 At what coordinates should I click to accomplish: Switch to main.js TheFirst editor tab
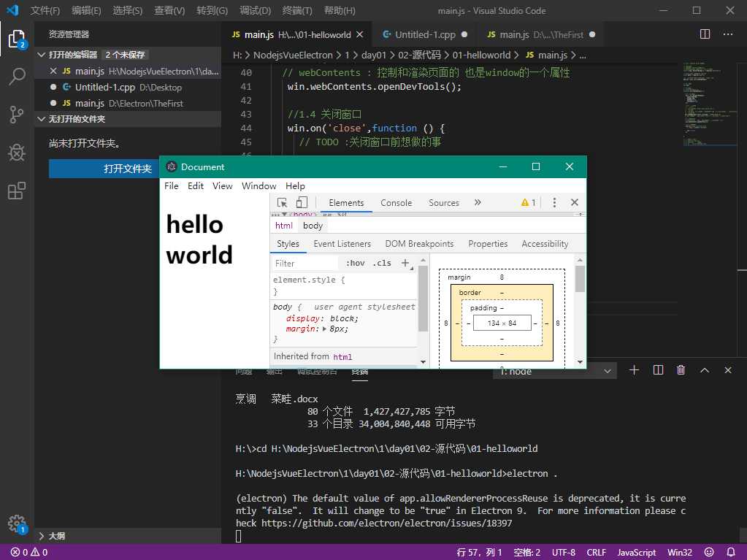(541, 34)
